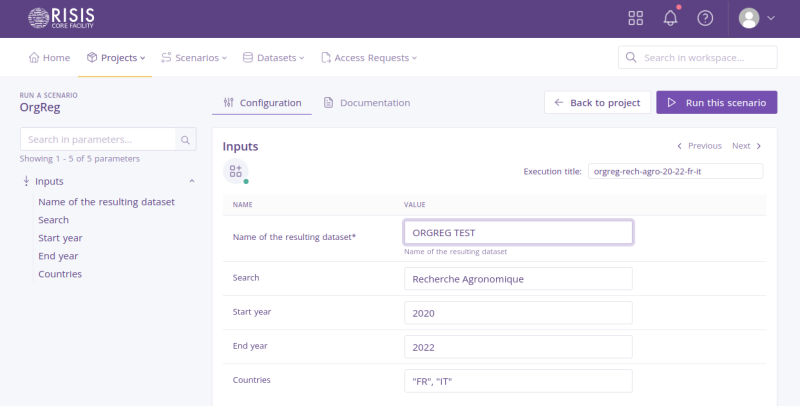Expand the Projects dropdown menu
This screenshot has width=800, height=406.
tap(116, 58)
